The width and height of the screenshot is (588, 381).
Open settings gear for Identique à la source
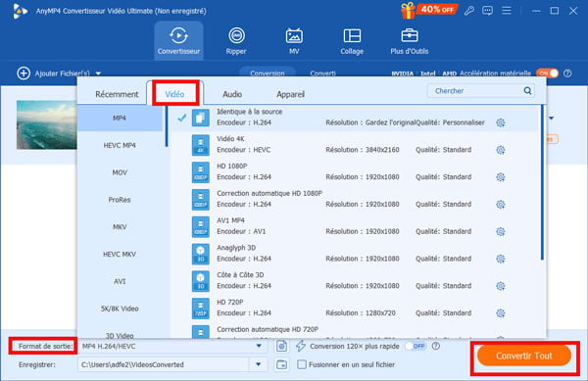[x=500, y=122]
